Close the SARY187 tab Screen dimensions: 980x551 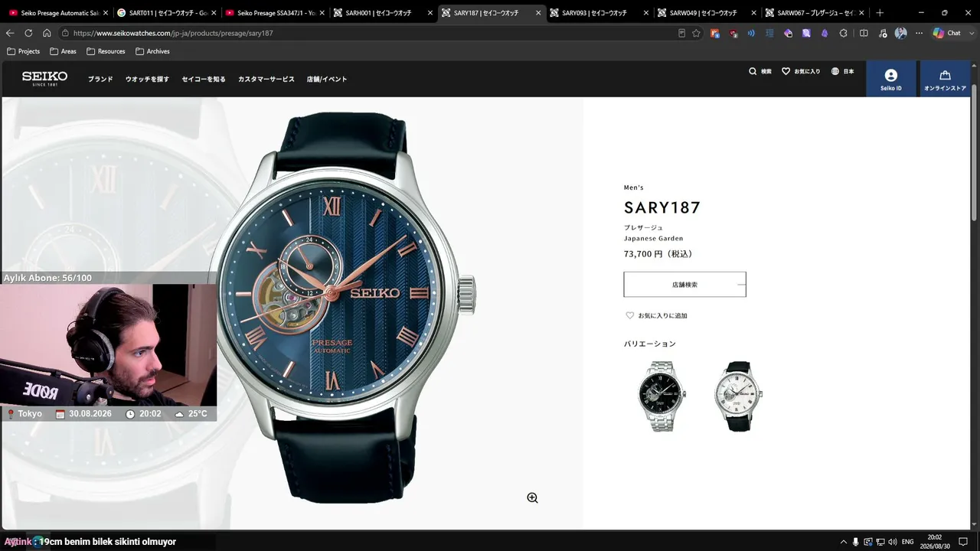537,13
